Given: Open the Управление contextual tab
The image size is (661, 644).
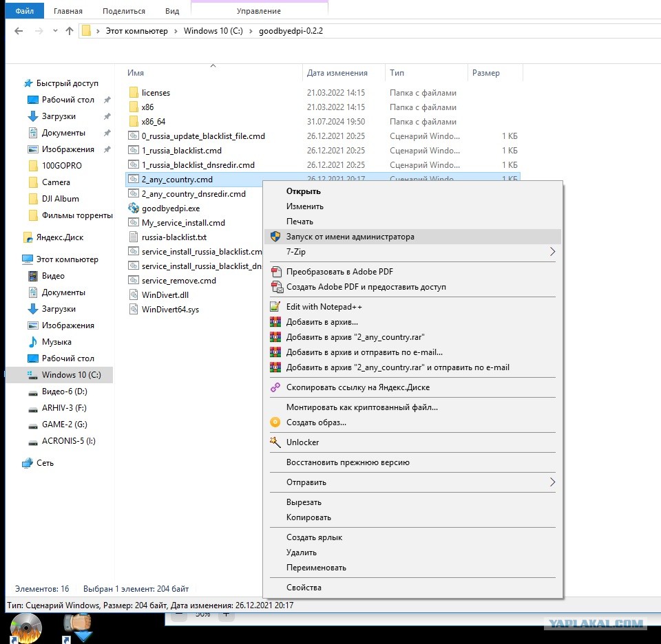Looking at the screenshot, I should coord(259,11).
